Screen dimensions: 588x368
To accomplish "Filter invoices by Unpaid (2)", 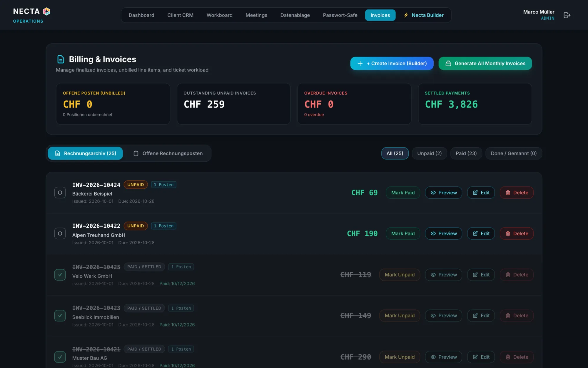I will (x=429, y=153).
